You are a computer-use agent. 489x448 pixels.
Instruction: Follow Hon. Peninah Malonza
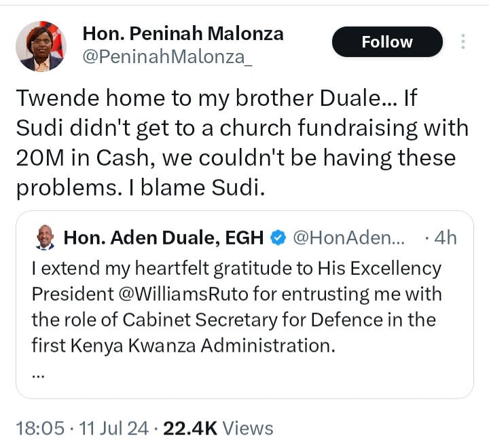387,42
